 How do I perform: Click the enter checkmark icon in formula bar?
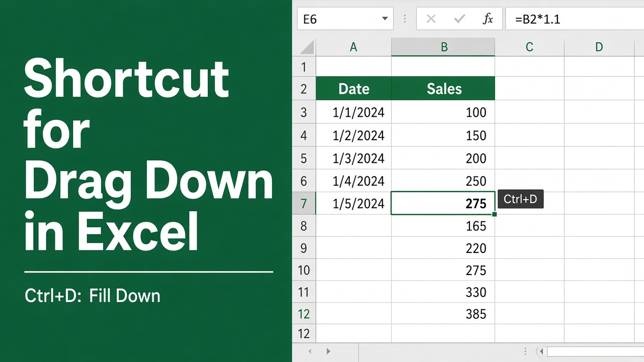pos(459,19)
